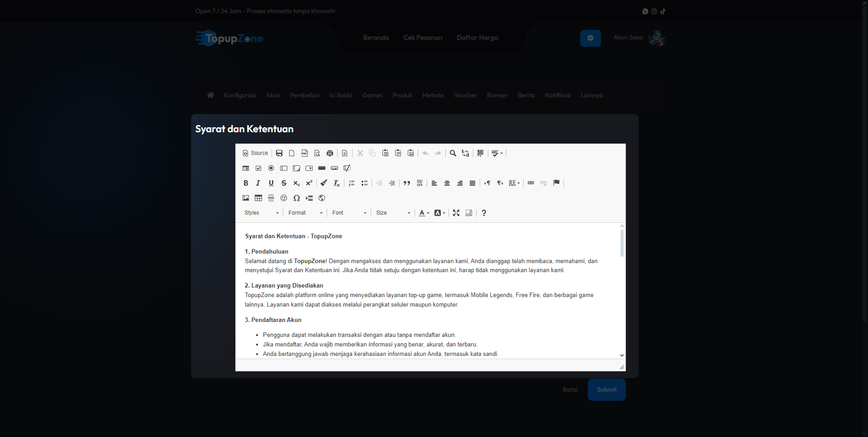
Task: Set text direction left to right
Action: (487, 183)
